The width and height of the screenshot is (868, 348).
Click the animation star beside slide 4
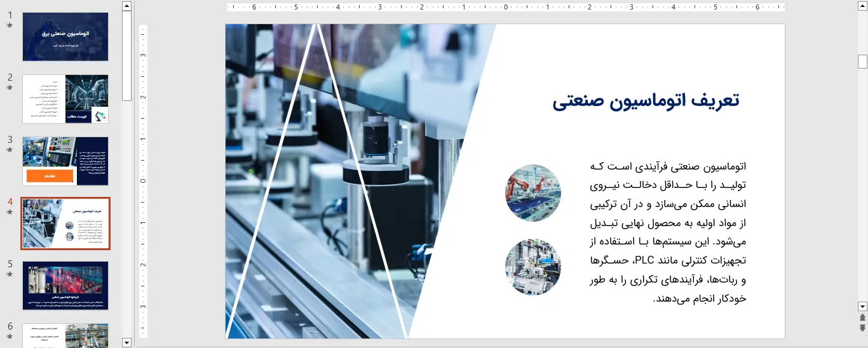[x=10, y=212]
